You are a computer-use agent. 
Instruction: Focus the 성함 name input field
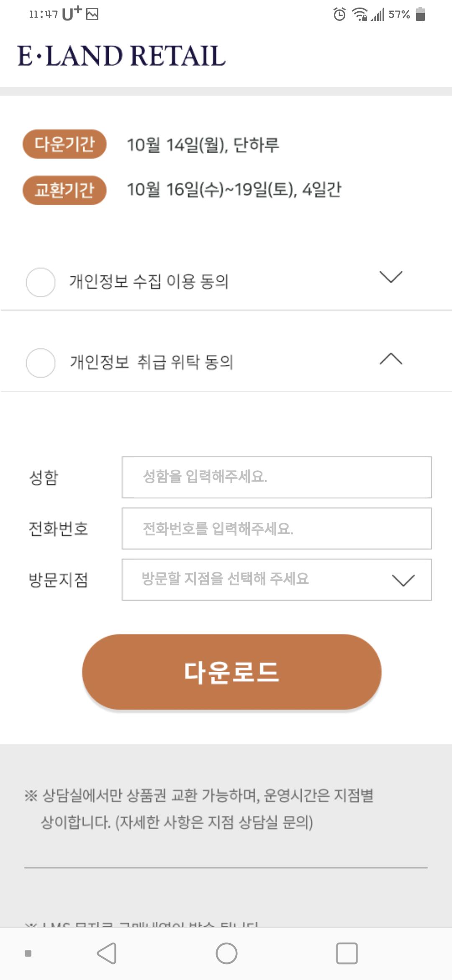tap(276, 477)
